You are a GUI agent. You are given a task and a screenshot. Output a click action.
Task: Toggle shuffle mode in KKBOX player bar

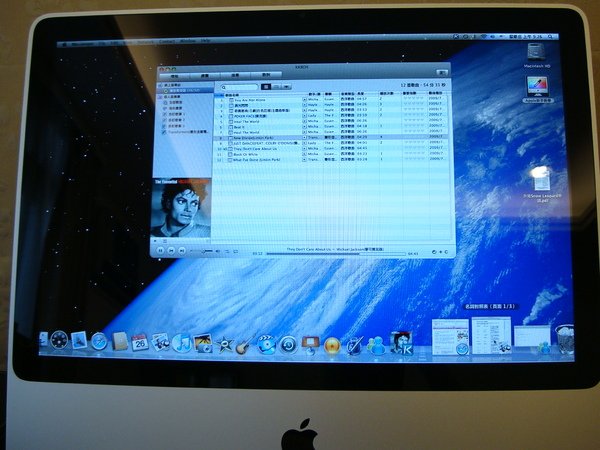point(227,251)
